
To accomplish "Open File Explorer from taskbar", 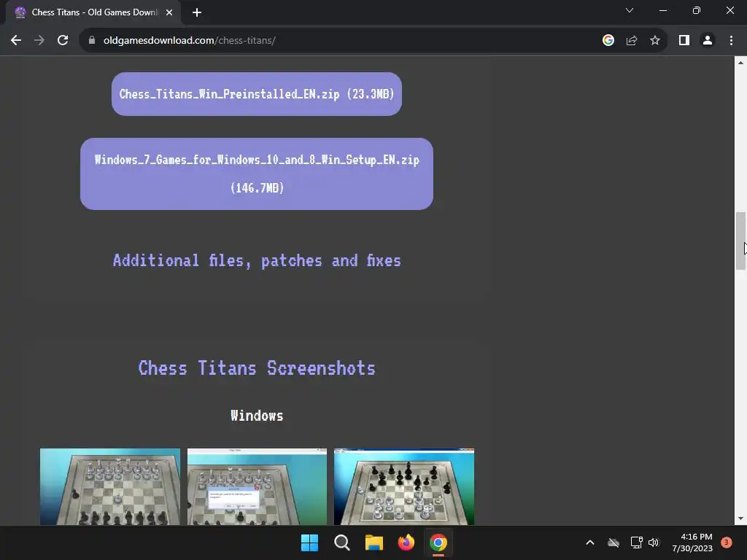I will point(374,542).
